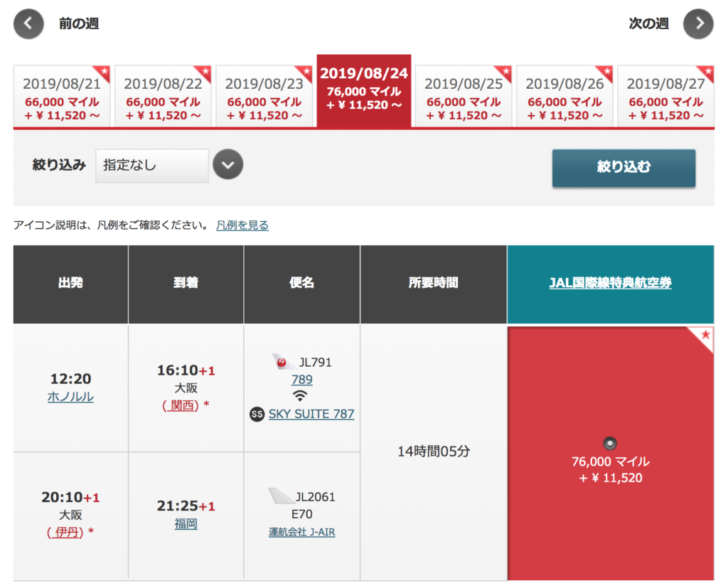Select the 2019/08/23 date tab
This screenshot has width=728, height=588.
(264, 96)
